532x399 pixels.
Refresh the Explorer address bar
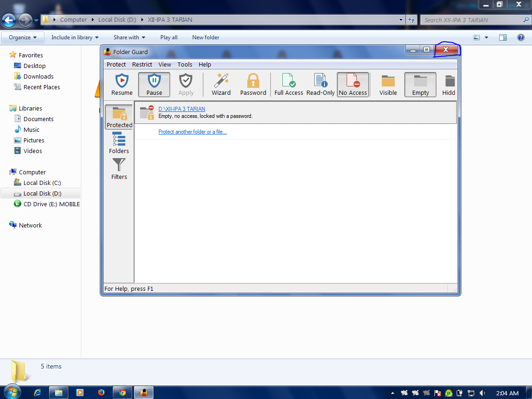[411, 20]
